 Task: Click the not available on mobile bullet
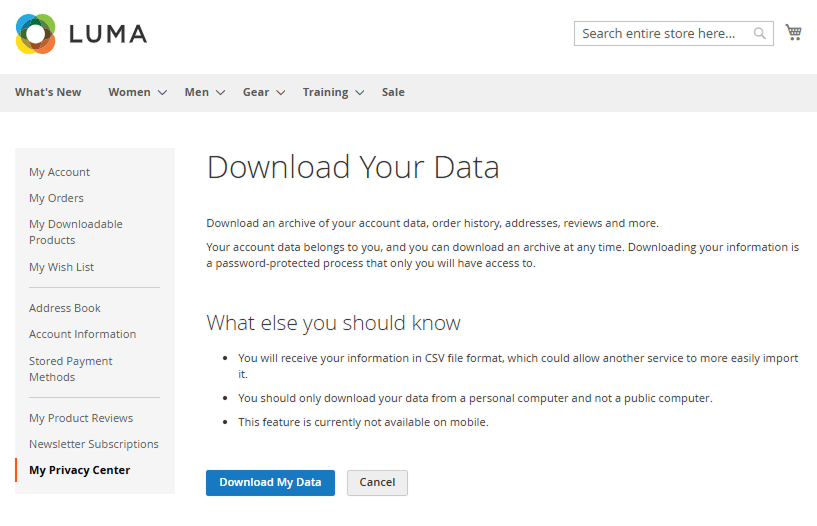363,422
